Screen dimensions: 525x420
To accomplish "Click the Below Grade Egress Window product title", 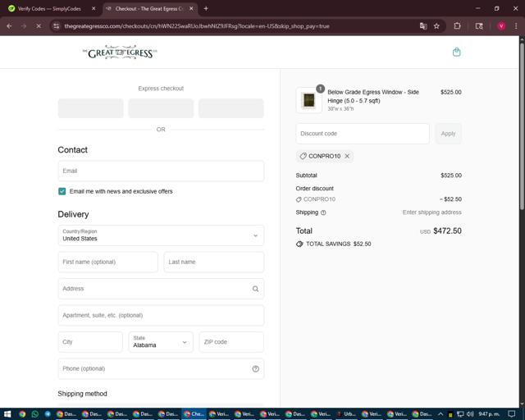I will pyautogui.click(x=373, y=97).
